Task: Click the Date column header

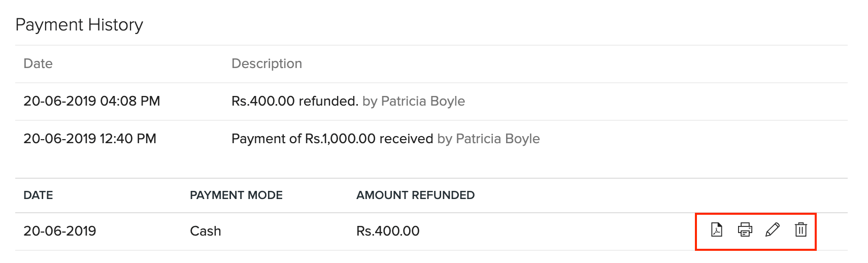Action: point(38,63)
